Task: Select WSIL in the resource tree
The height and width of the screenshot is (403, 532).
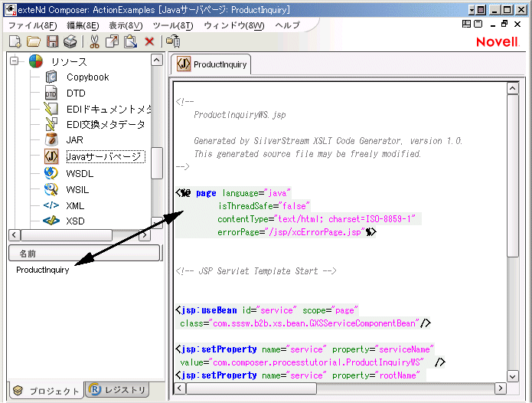Action: click(x=78, y=189)
